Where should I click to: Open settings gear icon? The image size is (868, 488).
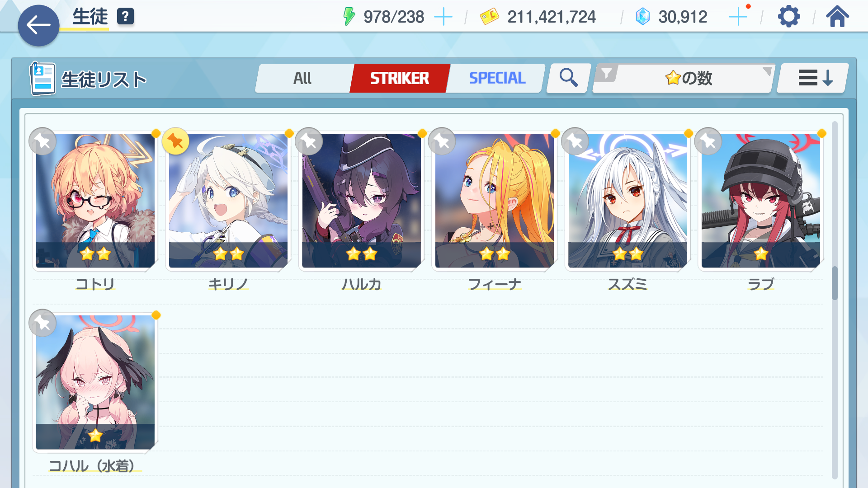coord(789,17)
